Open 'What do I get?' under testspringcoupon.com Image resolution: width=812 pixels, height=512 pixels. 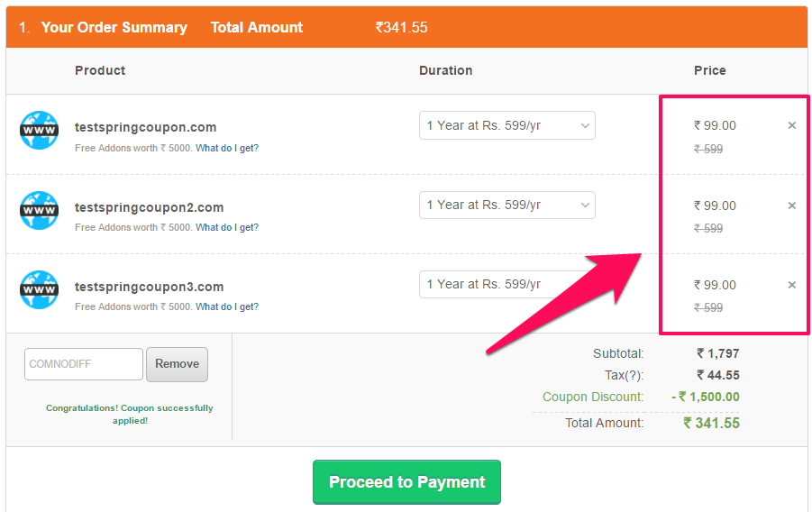pyautogui.click(x=227, y=148)
